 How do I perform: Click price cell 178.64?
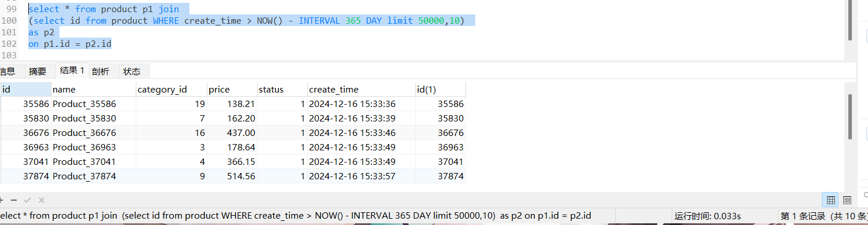[232, 147]
